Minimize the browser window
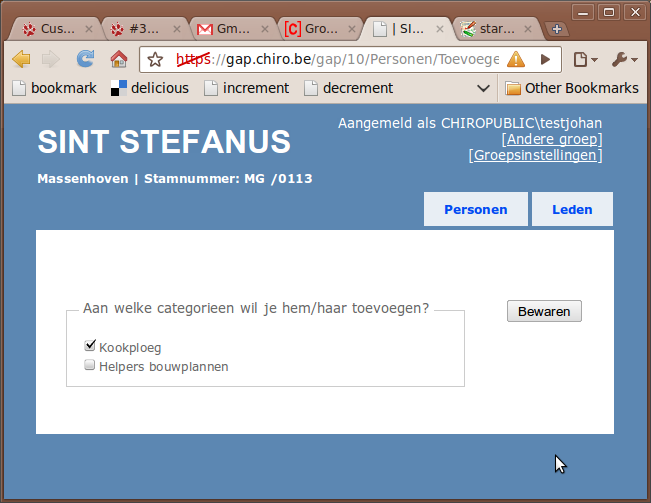Viewport: 651px width, 503px height. click(583, 12)
